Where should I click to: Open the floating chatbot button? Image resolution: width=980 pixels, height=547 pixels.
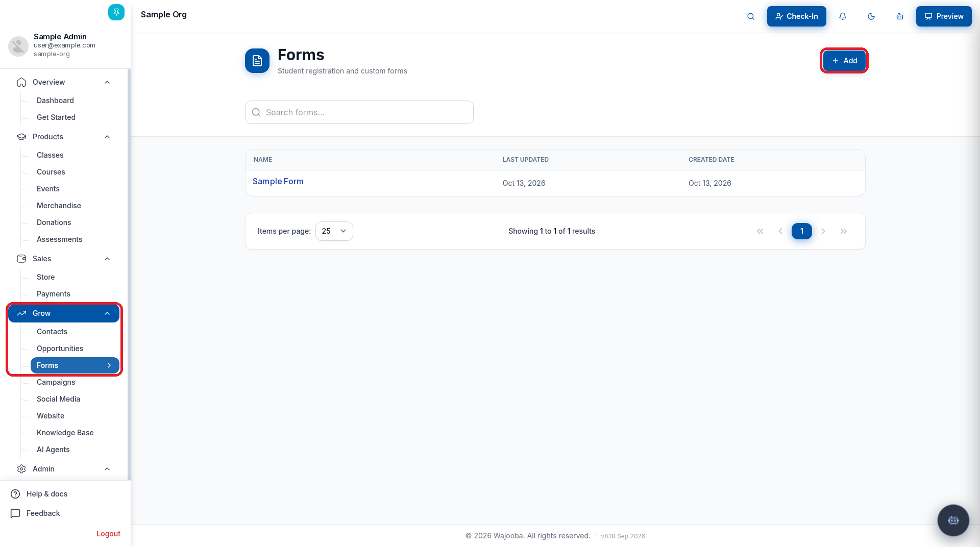click(x=953, y=520)
